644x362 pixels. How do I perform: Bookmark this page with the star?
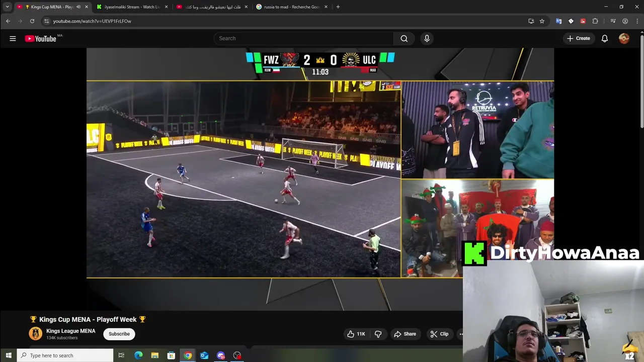click(542, 21)
